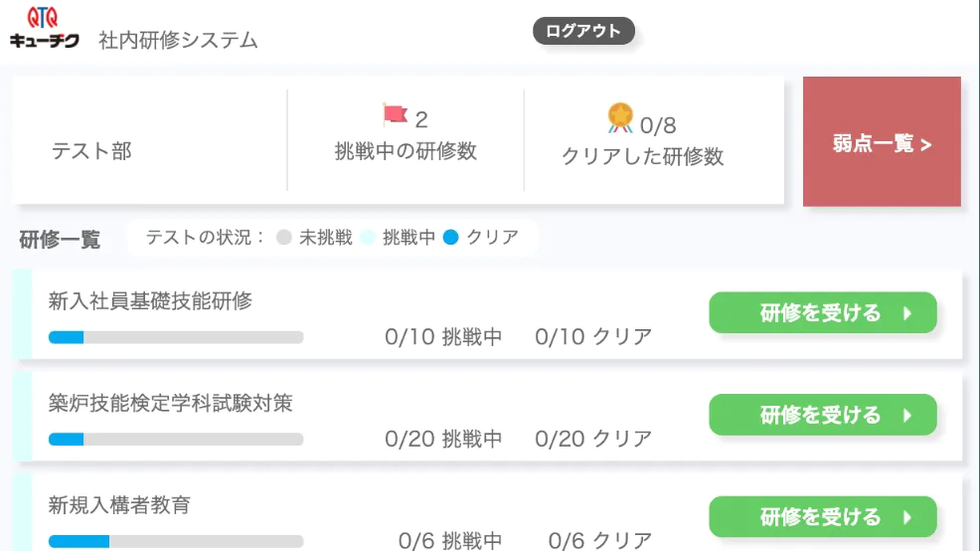980x551 pixels.
Task: Start 新規入構者教育 with 研修を受ける
Action: pos(822,516)
